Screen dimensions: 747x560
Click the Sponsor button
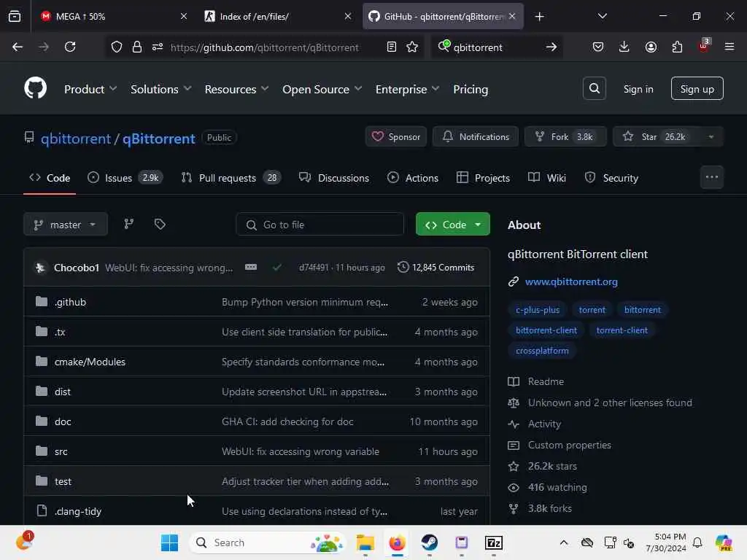coord(396,136)
